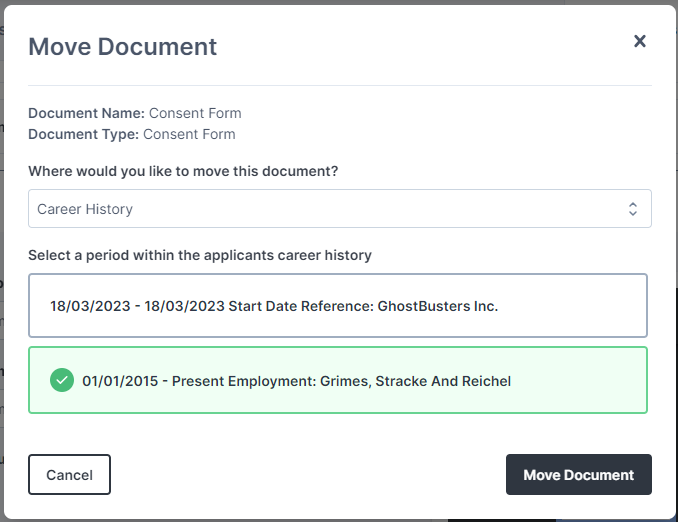Click the Consent Form document name value
Viewport: 678px width, 522px height.
[x=195, y=113]
